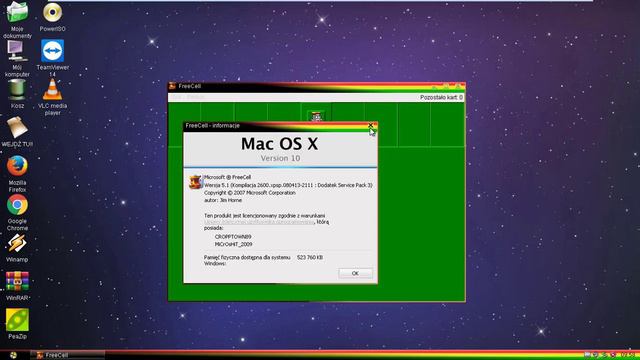Click the 'CROPPTOWN89' owner name
640x360 pixels.
tap(233, 237)
